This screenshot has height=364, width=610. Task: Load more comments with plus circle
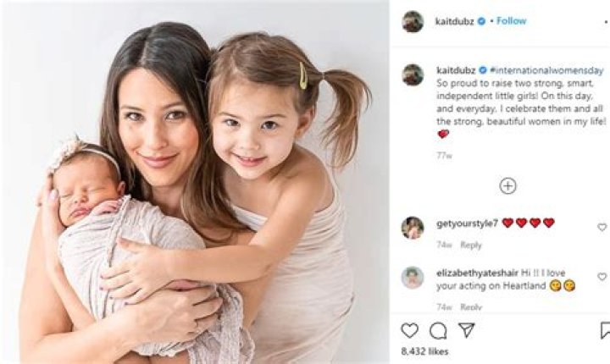[x=507, y=186]
